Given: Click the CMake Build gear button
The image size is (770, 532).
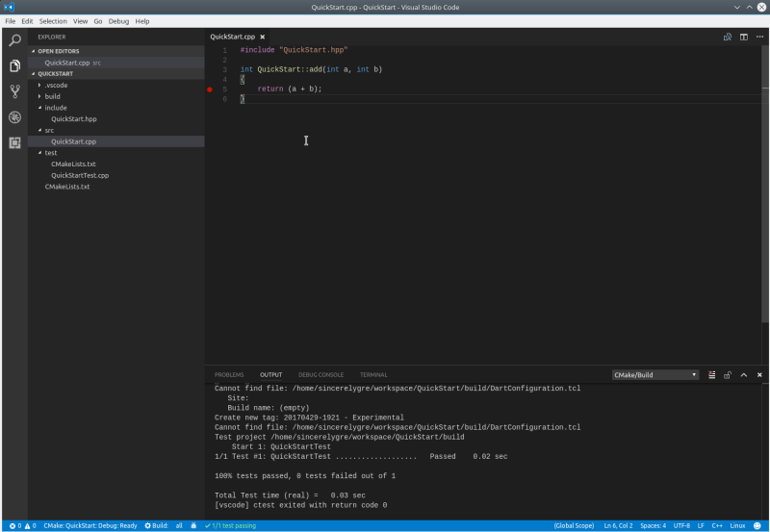Looking at the screenshot, I should [156, 525].
